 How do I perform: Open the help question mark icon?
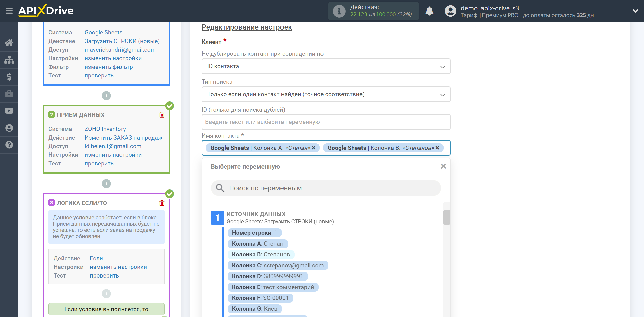9,145
